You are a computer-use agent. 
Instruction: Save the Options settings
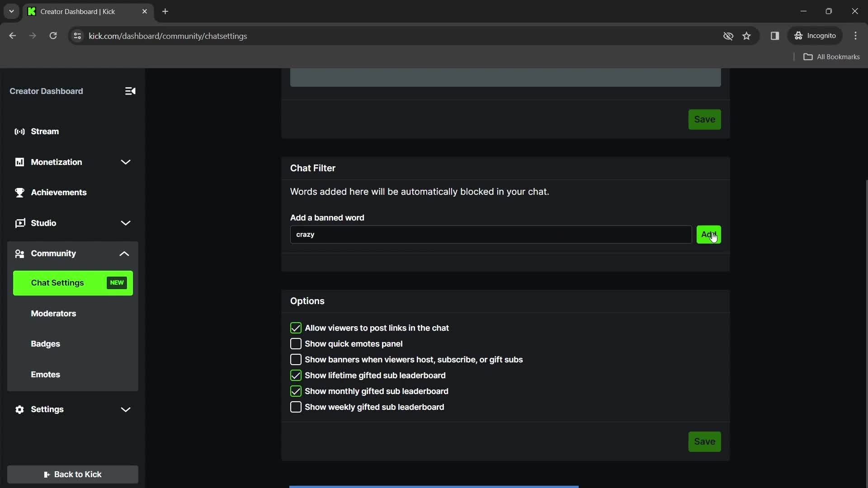point(705,441)
